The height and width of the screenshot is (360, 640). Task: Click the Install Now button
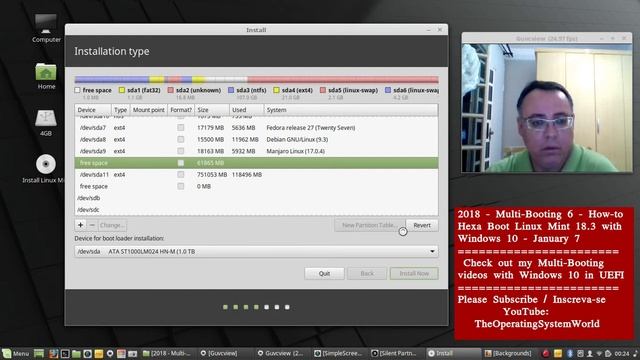point(414,273)
